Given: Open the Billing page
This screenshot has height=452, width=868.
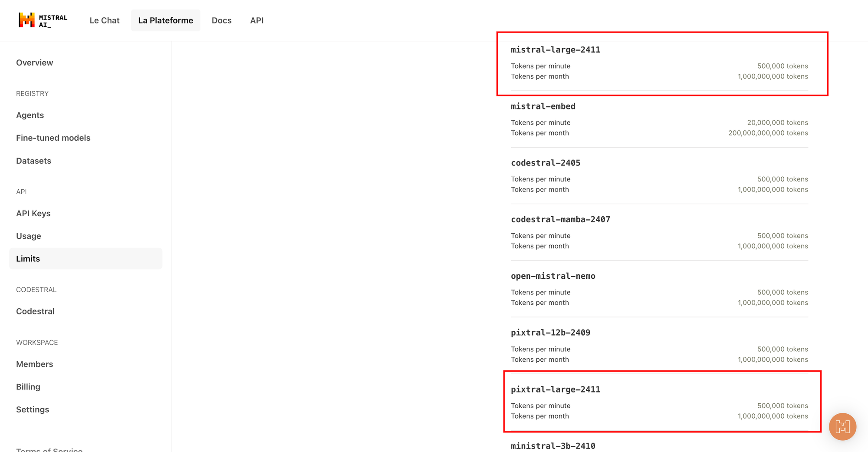Looking at the screenshot, I should pos(28,387).
